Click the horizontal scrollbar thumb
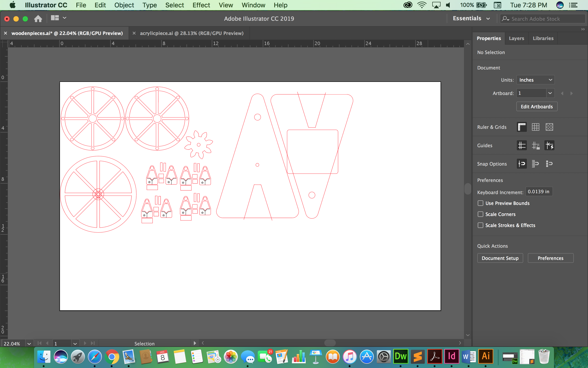 330,343
